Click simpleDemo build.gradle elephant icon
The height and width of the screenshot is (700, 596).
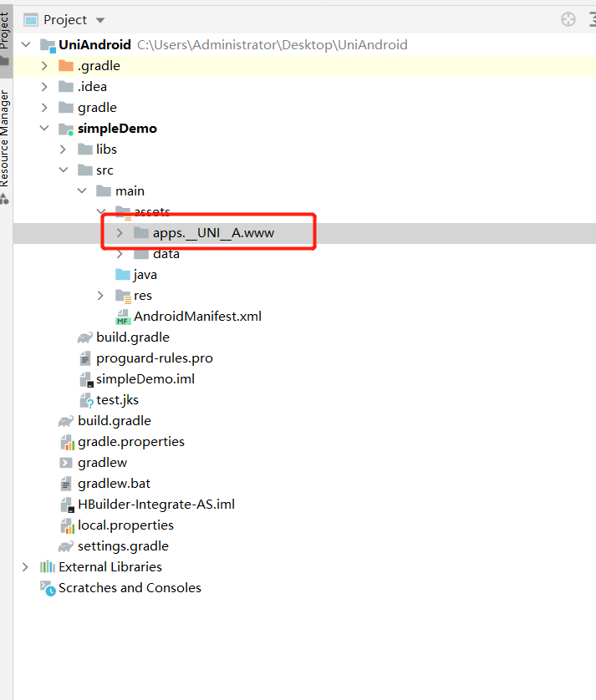coord(85,337)
